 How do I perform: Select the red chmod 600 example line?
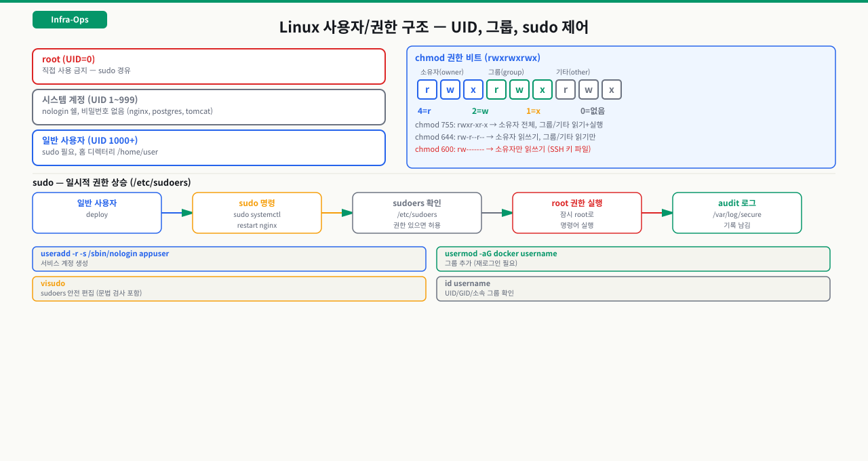(x=502, y=149)
